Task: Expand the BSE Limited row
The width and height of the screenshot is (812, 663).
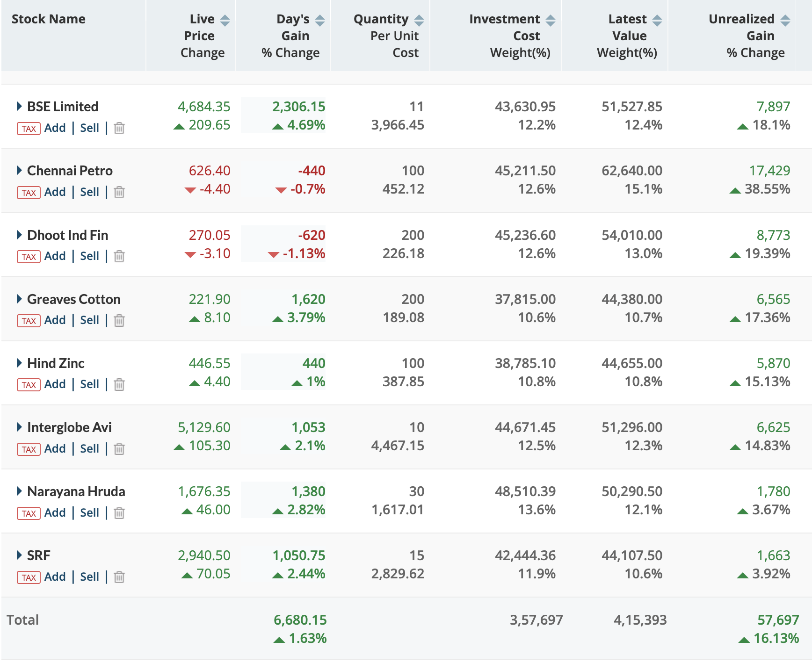Action: (x=19, y=107)
